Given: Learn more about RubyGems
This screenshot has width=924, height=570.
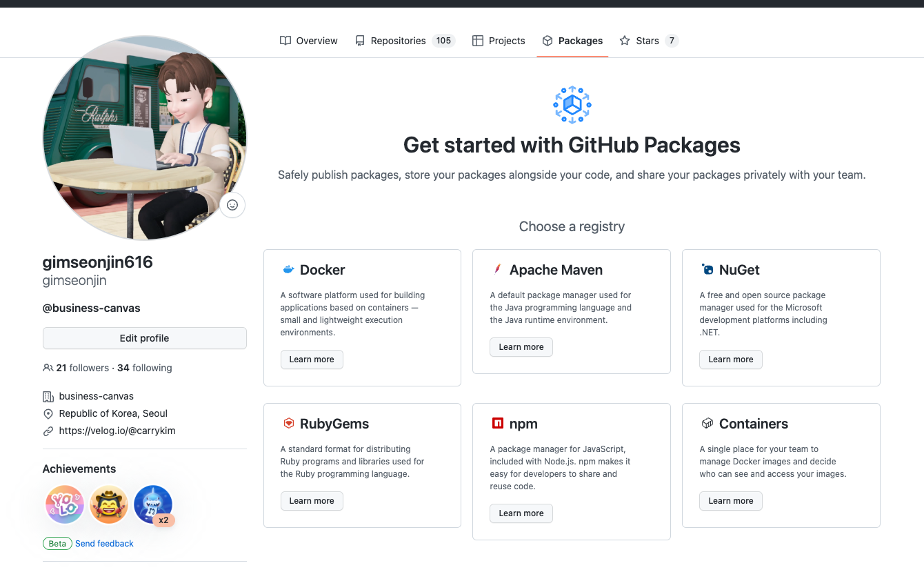Looking at the screenshot, I should click(312, 501).
